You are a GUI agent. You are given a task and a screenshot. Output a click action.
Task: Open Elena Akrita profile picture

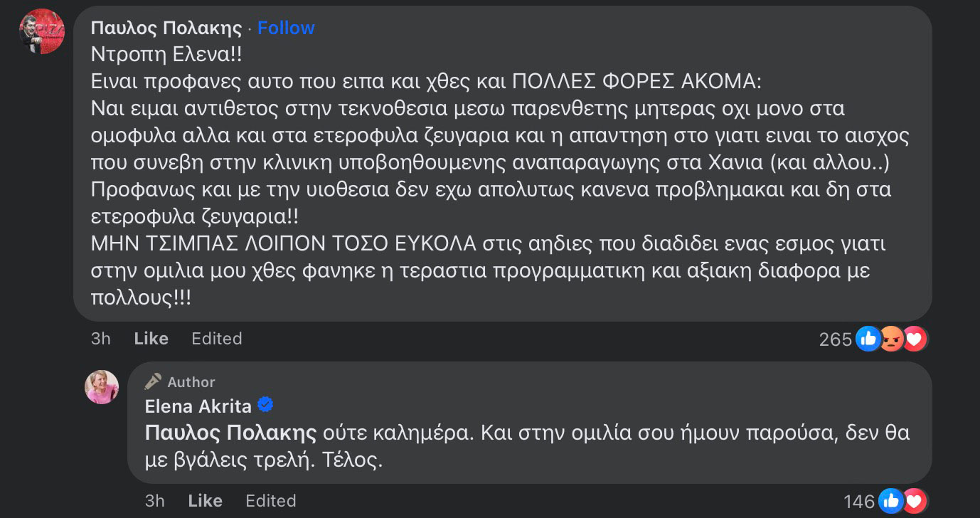coord(102,387)
